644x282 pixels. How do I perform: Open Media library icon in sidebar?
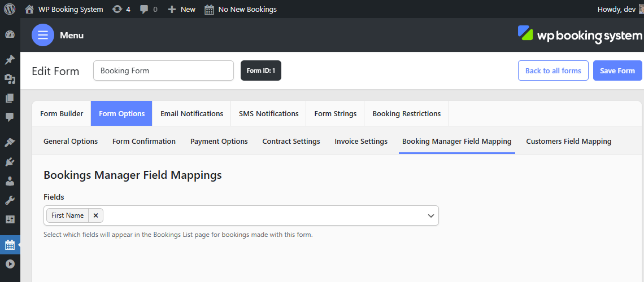[x=10, y=79]
